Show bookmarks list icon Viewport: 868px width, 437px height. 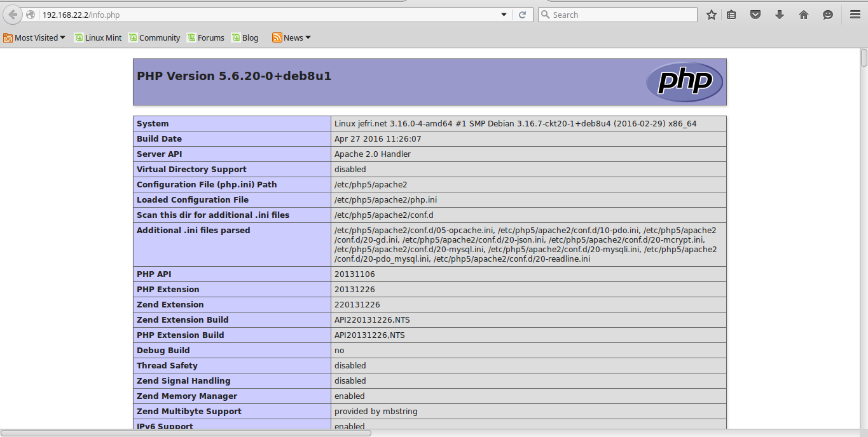(732, 15)
